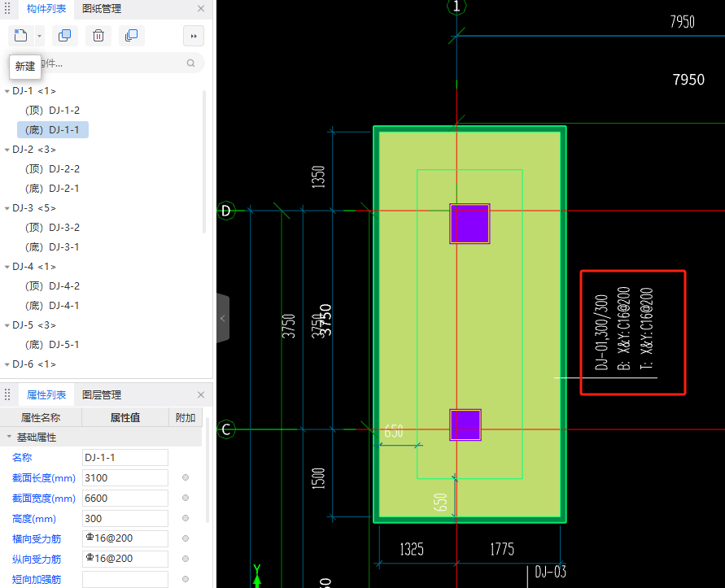Viewport: 725px width, 588px height.
Task: Select lower purple column at axis C
Action: [465, 425]
